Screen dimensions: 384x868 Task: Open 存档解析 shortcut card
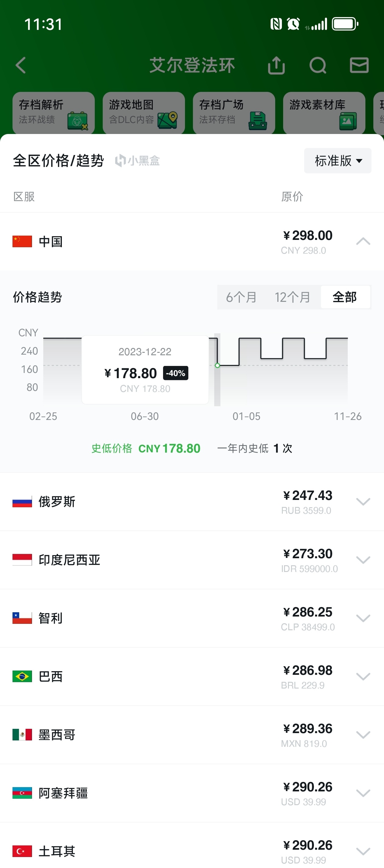[x=54, y=113]
